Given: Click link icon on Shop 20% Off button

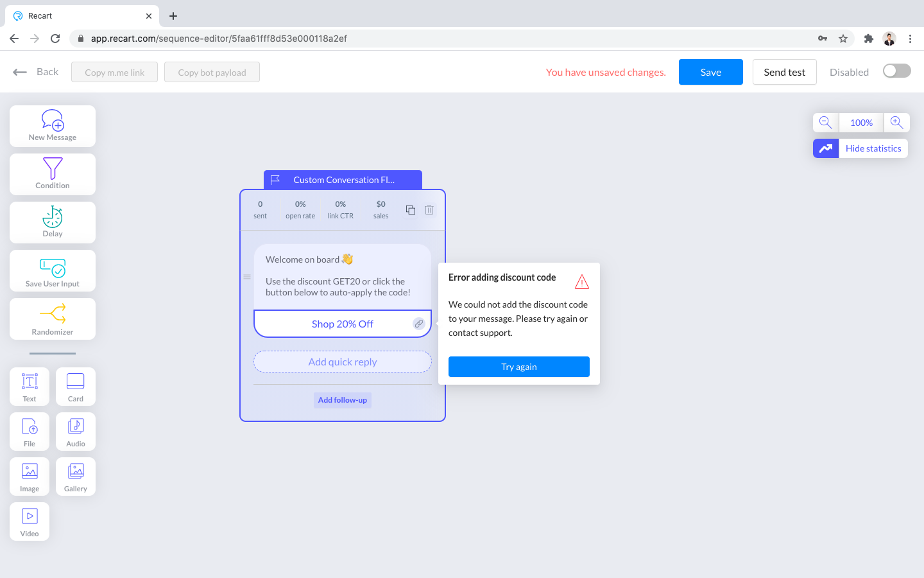Looking at the screenshot, I should [419, 324].
